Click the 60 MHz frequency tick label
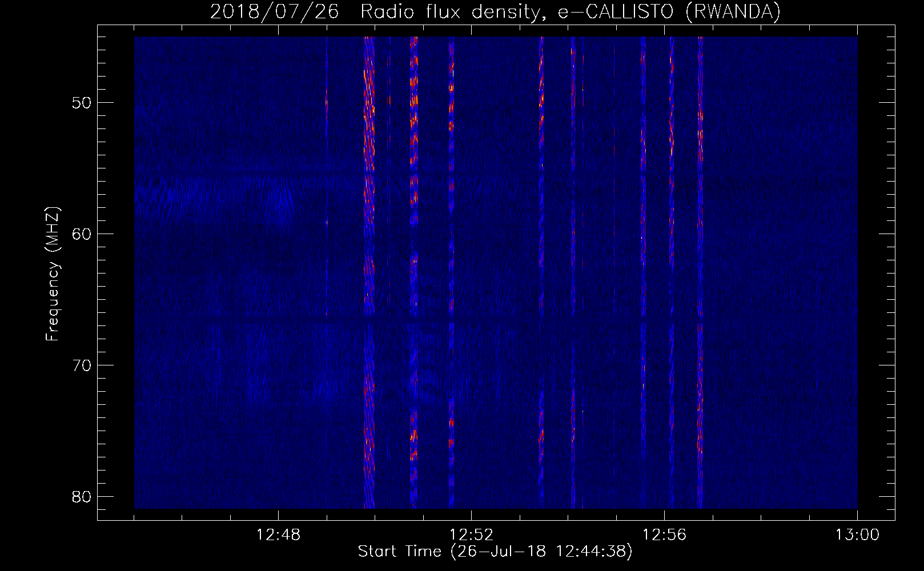 click(x=82, y=234)
